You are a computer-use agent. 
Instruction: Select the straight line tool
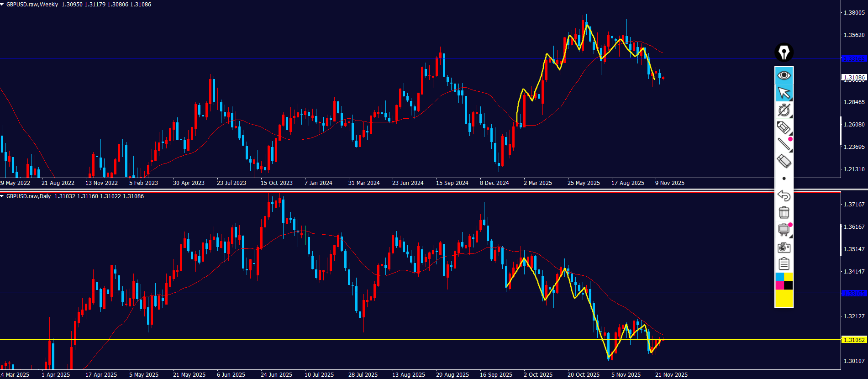(784, 144)
